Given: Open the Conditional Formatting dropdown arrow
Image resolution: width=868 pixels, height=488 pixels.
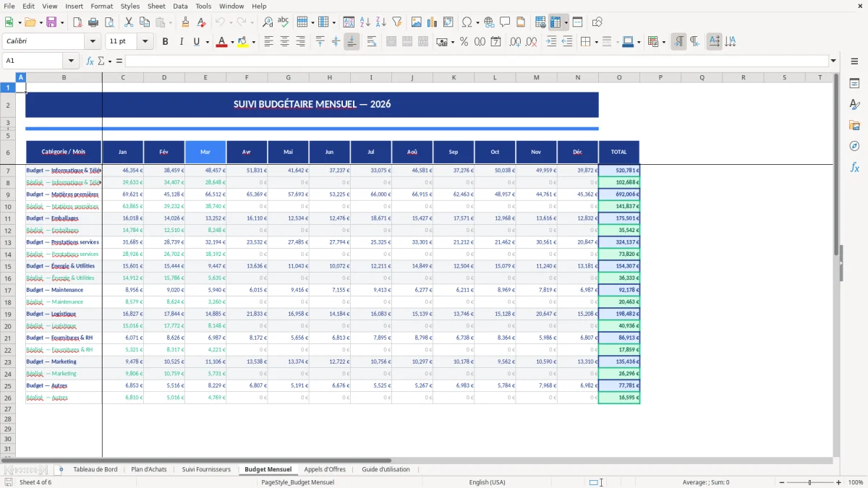Looking at the screenshot, I should click(663, 42).
